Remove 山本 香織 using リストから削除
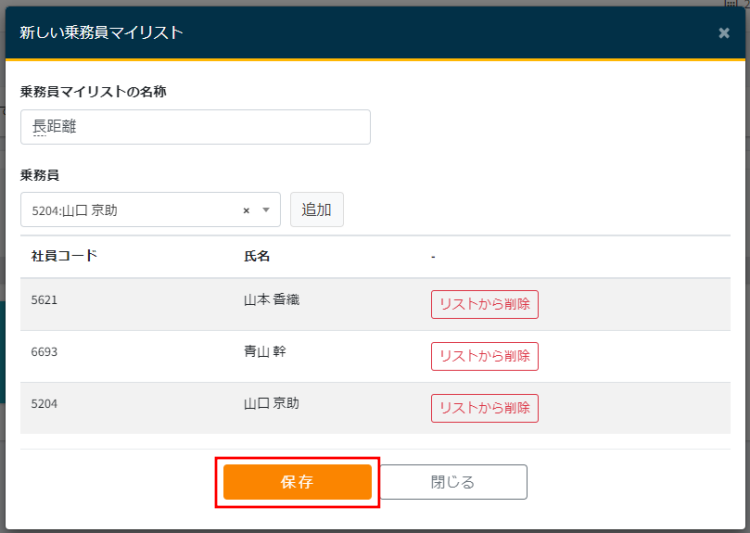This screenshot has width=750, height=533. tap(484, 304)
